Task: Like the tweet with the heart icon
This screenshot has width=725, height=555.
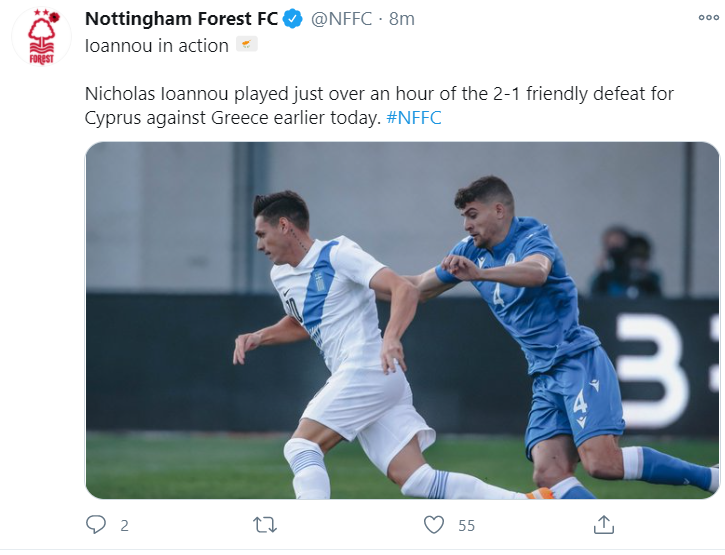Action: [x=434, y=525]
